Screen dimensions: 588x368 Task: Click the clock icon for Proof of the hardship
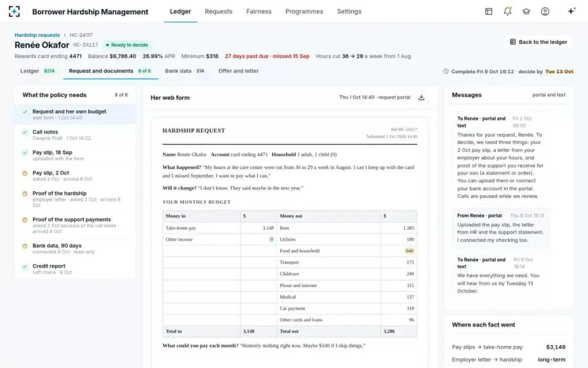coord(25,194)
